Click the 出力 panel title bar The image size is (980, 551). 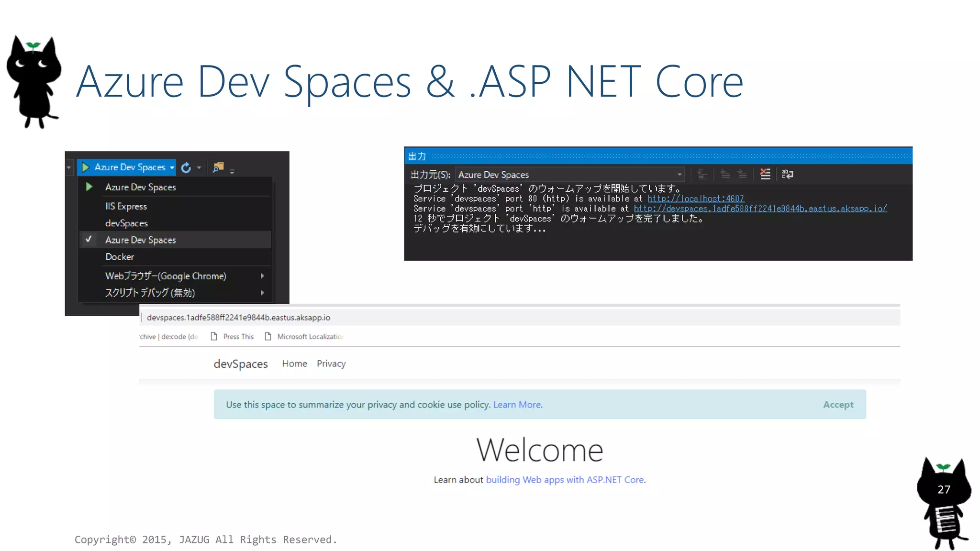[658, 156]
